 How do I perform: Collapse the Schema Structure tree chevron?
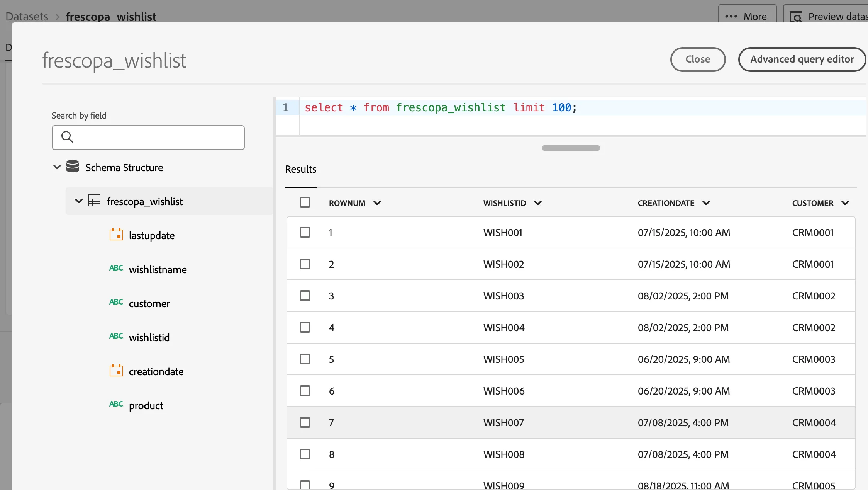click(57, 167)
